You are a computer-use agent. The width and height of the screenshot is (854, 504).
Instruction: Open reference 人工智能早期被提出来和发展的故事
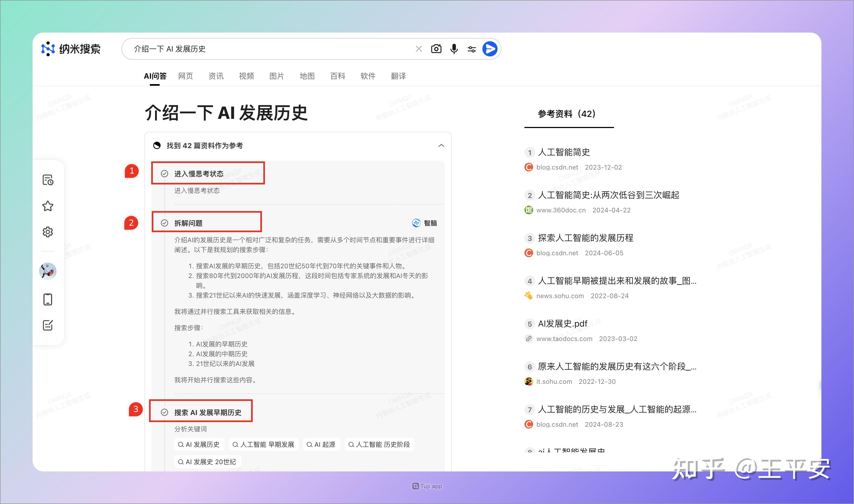click(x=617, y=280)
